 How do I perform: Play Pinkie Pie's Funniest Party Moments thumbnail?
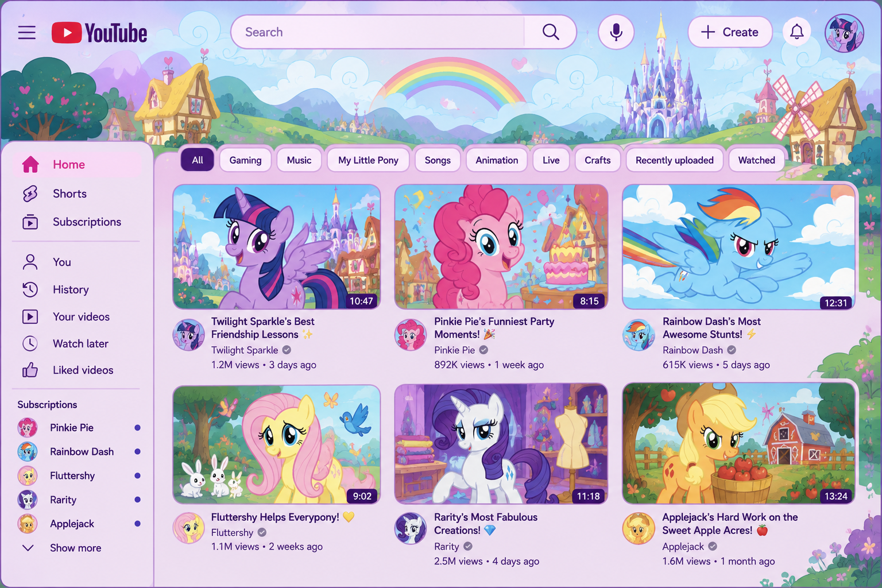point(501,247)
